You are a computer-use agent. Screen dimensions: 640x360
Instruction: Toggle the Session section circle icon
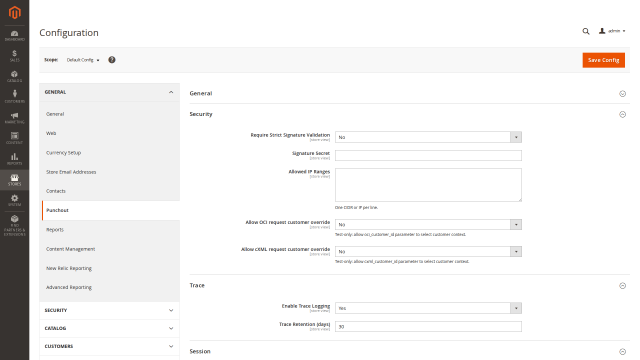coord(622,351)
